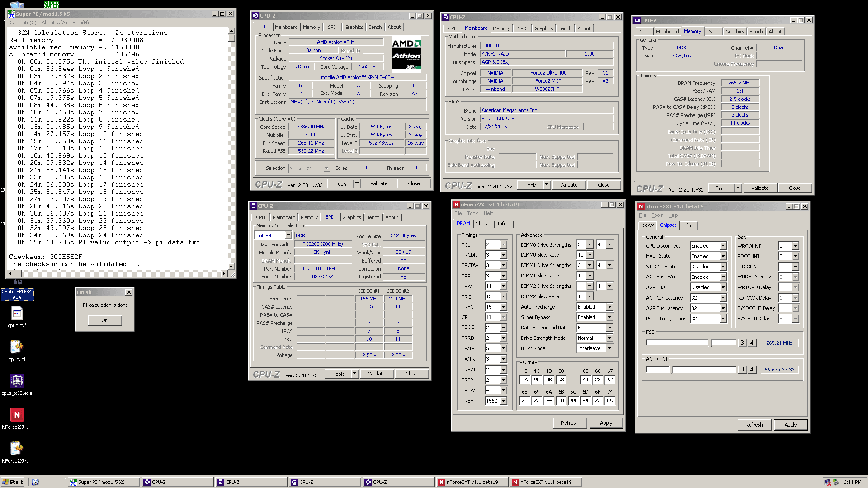Click the Part Number value HDU5182ETR-E3C
868x488 pixels.
point(323,268)
